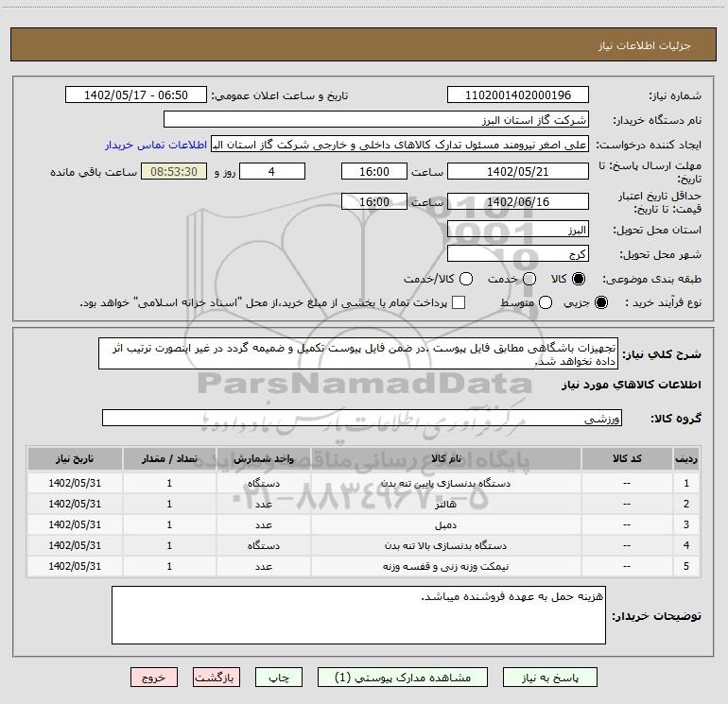Open اطلاعات تماس خریدار link
This screenshot has width=728, height=704.
[x=156, y=145]
